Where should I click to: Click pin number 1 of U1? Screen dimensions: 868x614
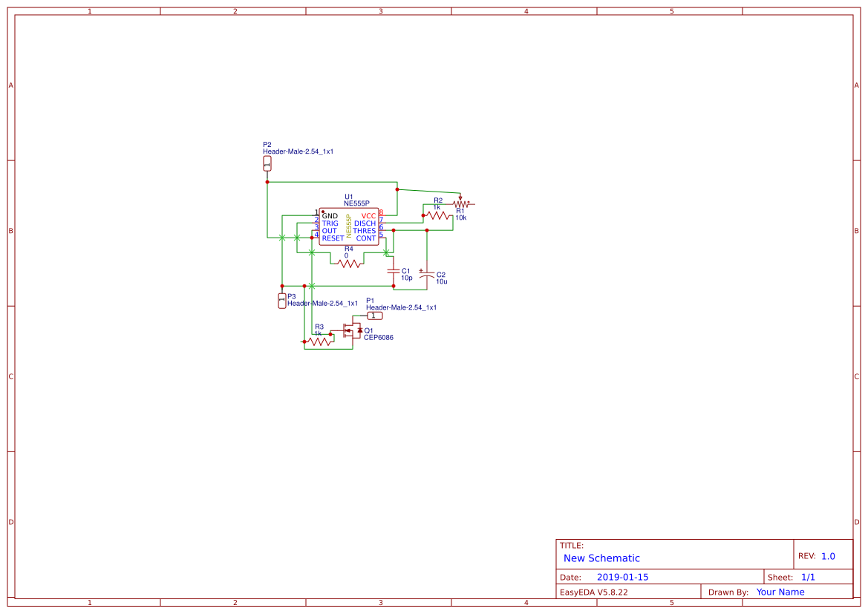[x=316, y=212]
